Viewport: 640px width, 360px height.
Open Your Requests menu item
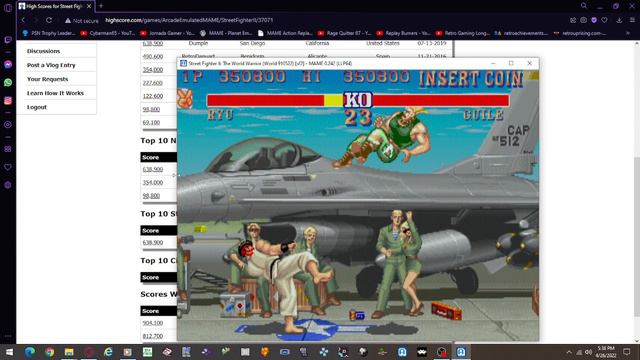point(47,79)
